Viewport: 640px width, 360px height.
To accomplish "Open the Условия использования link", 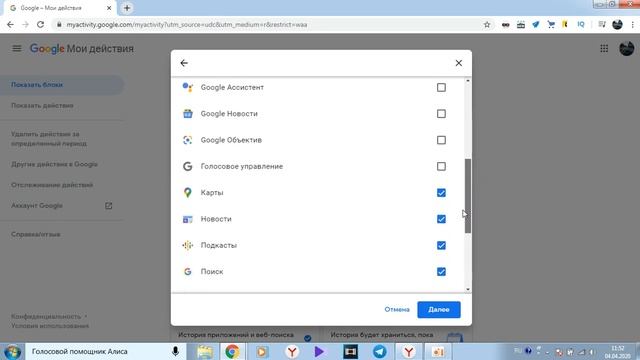I will click(x=50, y=326).
